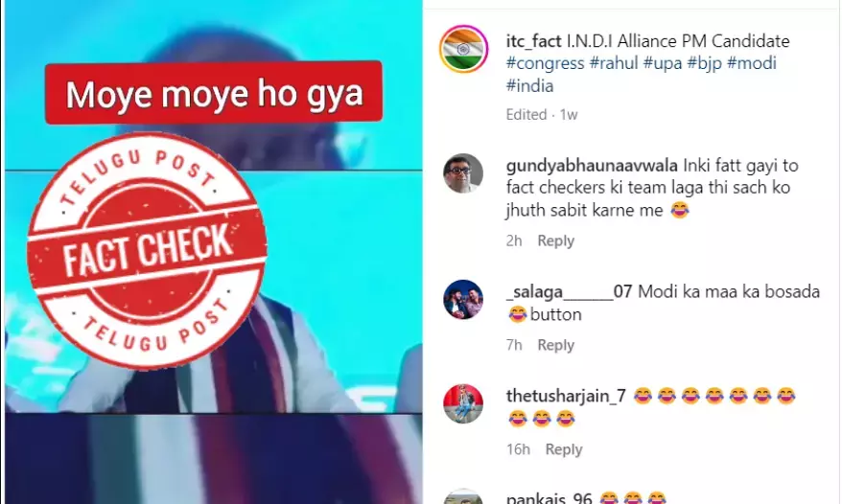The image size is (842, 504).
Task: Open the #modi hashtag
Action: (752, 63)
